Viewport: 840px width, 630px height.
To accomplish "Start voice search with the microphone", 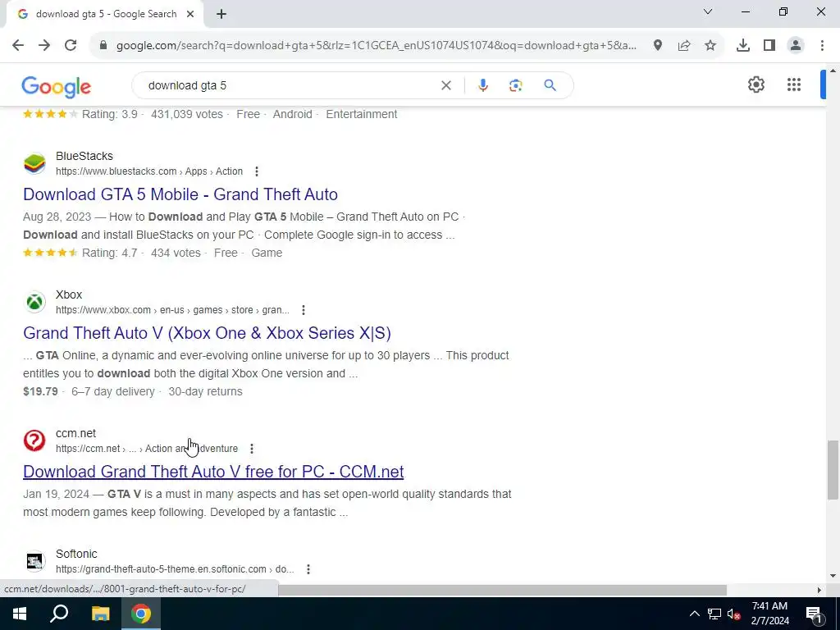I will [x=482, y=85].
